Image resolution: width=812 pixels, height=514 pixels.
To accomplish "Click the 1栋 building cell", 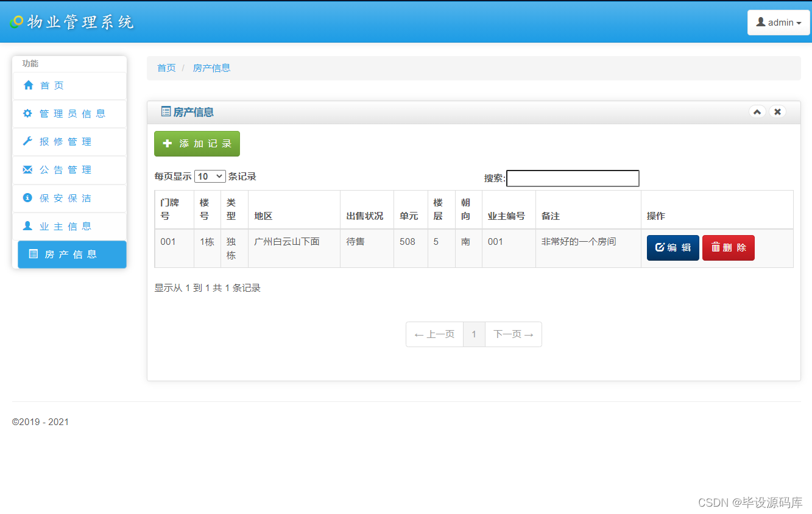I will pos(207,248).
